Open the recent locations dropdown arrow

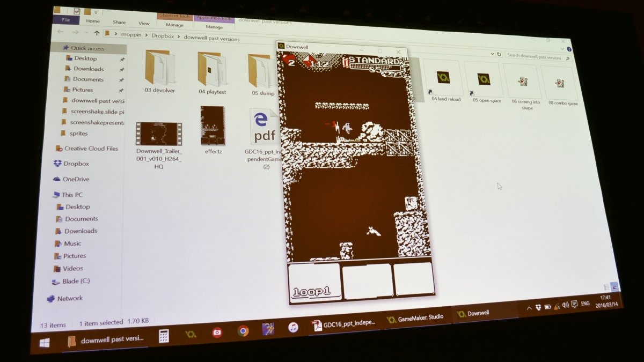(x=85, y=33)
